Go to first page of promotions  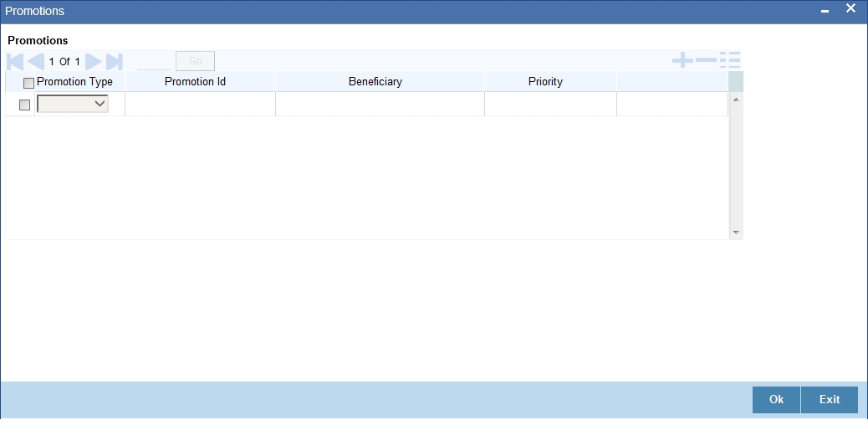click(x=15, y=61)
